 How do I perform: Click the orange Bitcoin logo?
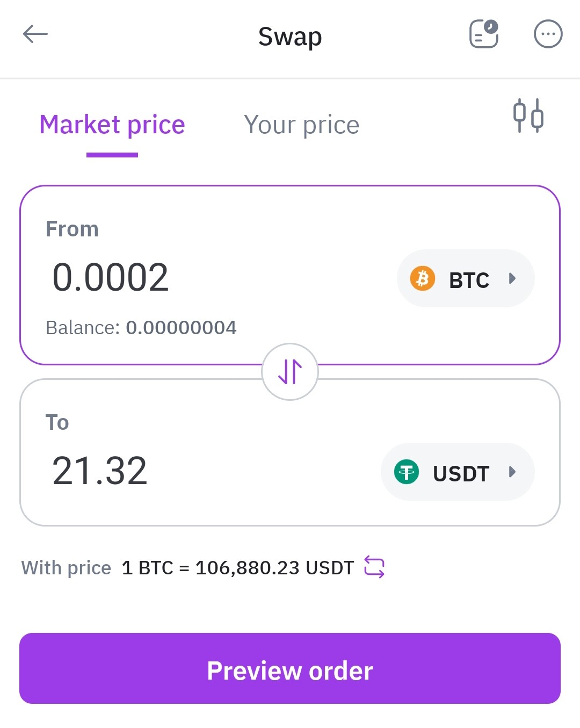pyautogui.click(x=423, y=278)
